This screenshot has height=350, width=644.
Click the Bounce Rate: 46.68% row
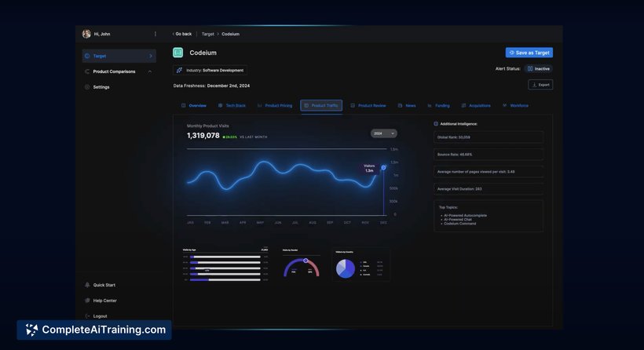488,155
